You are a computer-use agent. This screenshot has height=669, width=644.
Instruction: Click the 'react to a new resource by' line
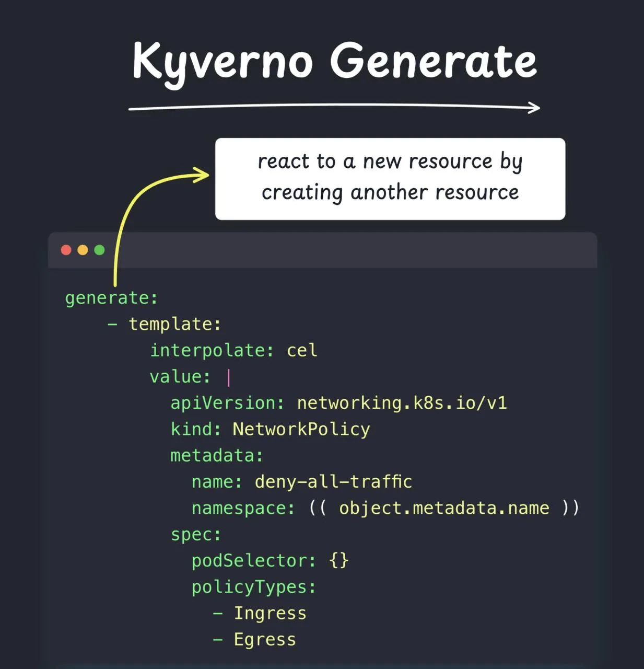pos(390,162)
